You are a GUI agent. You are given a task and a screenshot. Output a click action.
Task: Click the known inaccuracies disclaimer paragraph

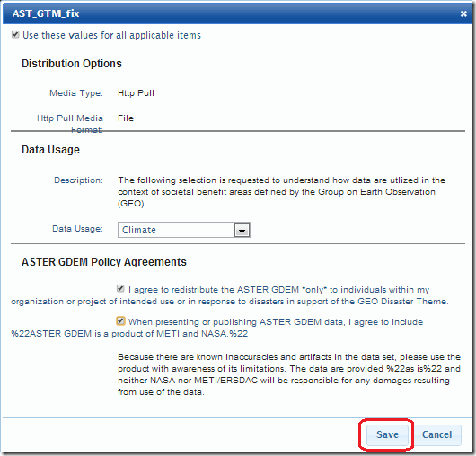pos(289,374)
